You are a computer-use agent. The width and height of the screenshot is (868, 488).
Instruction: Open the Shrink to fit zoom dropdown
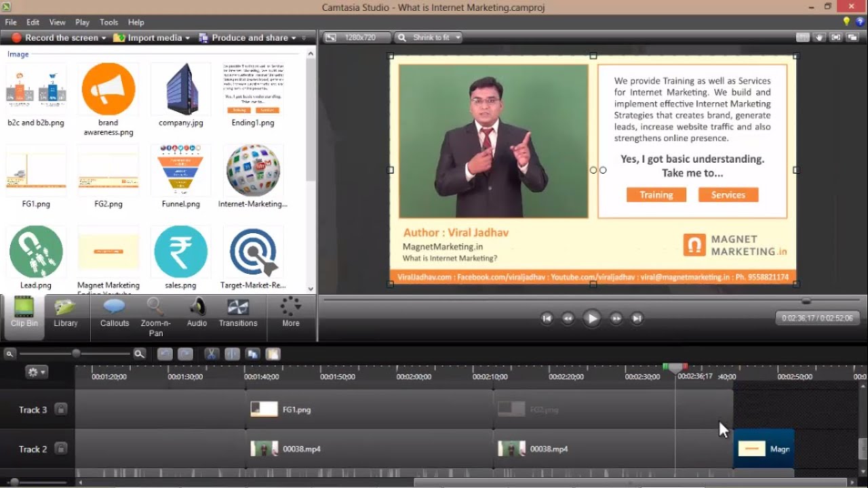[x=429, y=37]
